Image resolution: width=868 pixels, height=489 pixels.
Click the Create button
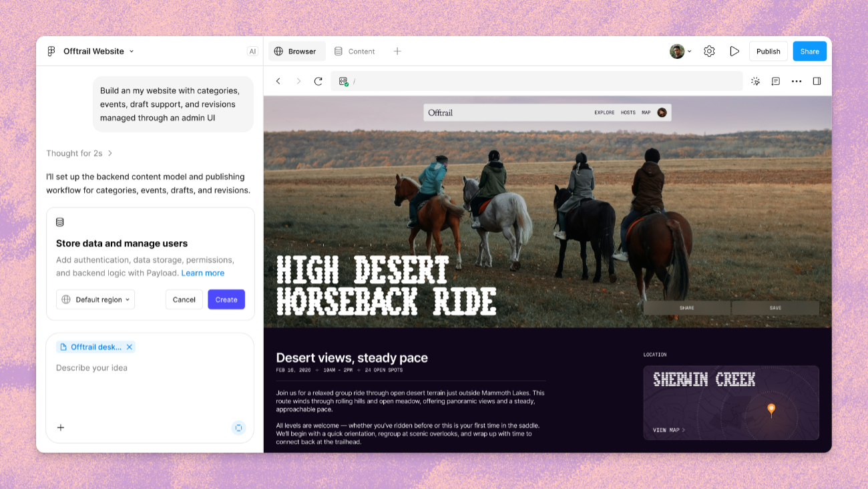pyautogui.click(x=226, y=300)
